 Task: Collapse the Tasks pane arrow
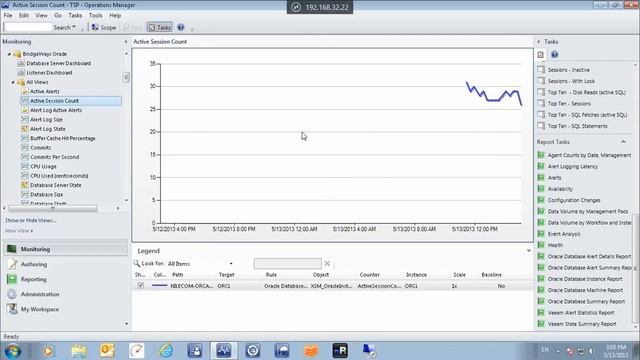pos(539,42)
